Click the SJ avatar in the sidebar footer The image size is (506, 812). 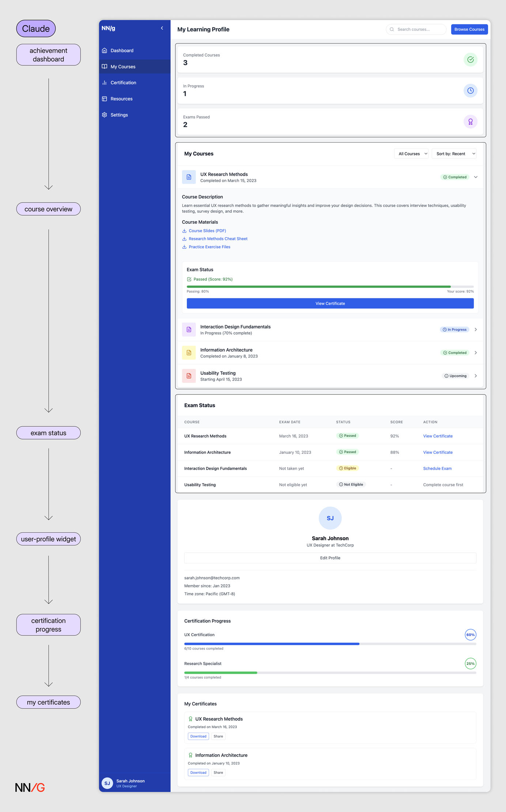[107, 783]
